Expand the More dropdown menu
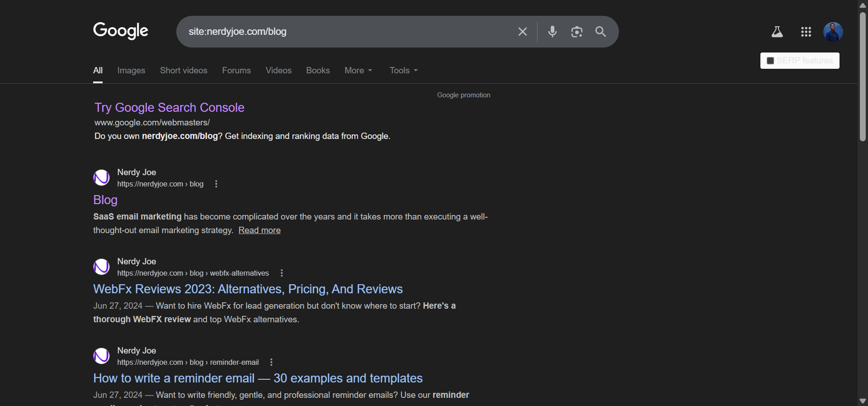This screenshot has height=406, width=868. point(359,70)
